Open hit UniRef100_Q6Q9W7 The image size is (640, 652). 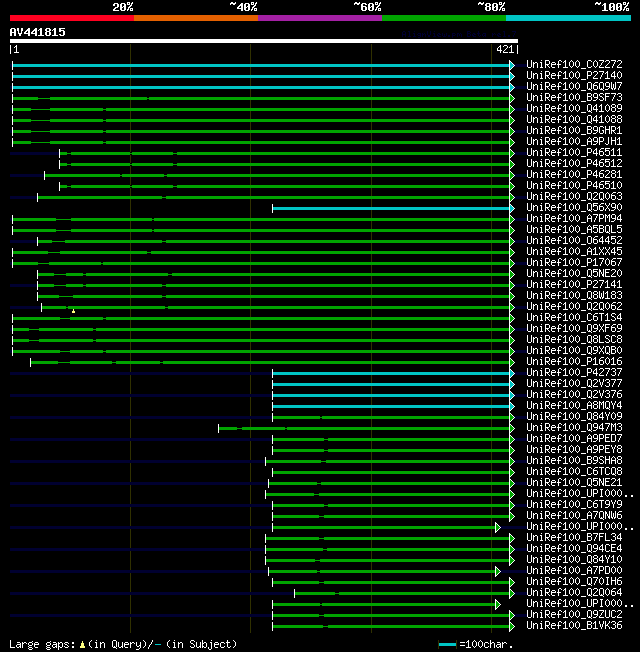(574, 86)
